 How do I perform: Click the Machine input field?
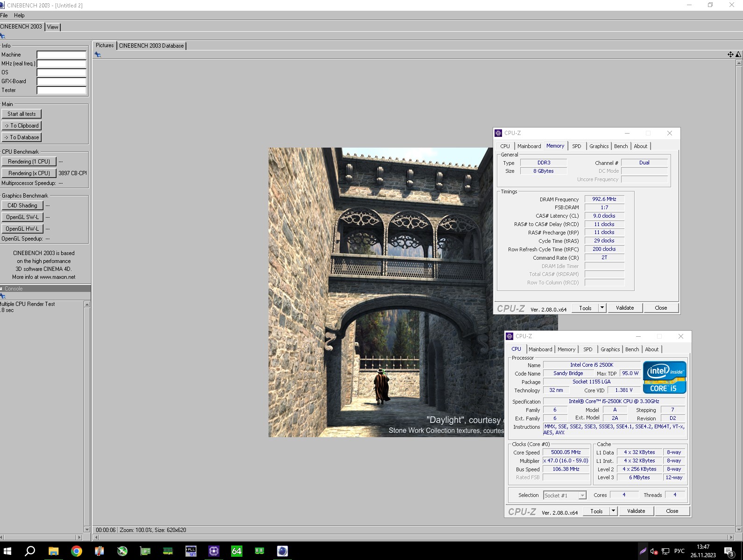click(62, 55)
